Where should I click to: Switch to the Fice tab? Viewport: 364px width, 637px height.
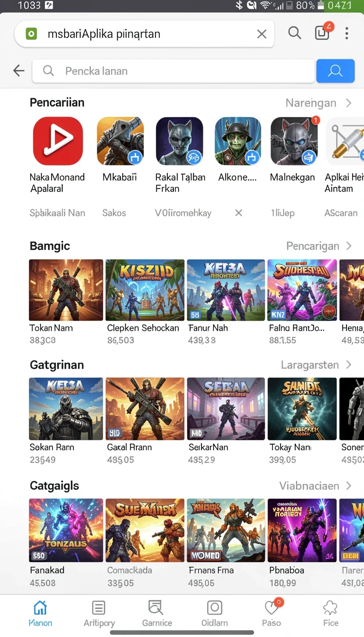(330, 613)
